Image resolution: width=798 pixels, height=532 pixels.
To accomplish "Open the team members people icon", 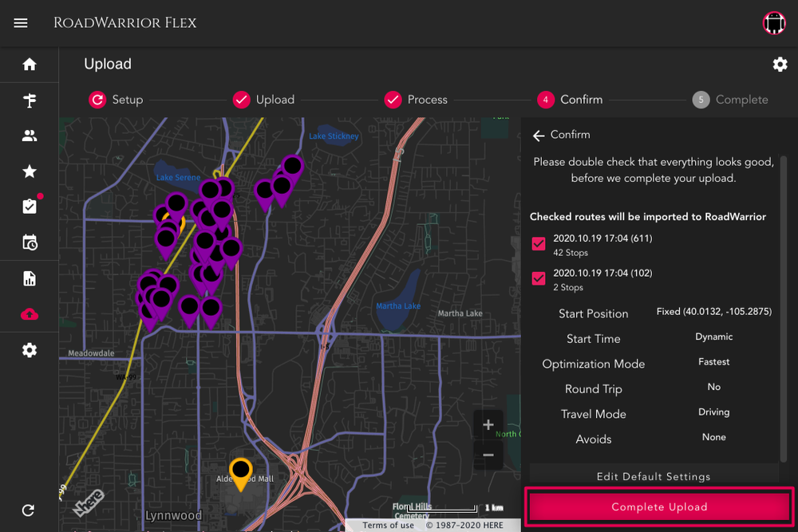I will (x=30, y=136).
